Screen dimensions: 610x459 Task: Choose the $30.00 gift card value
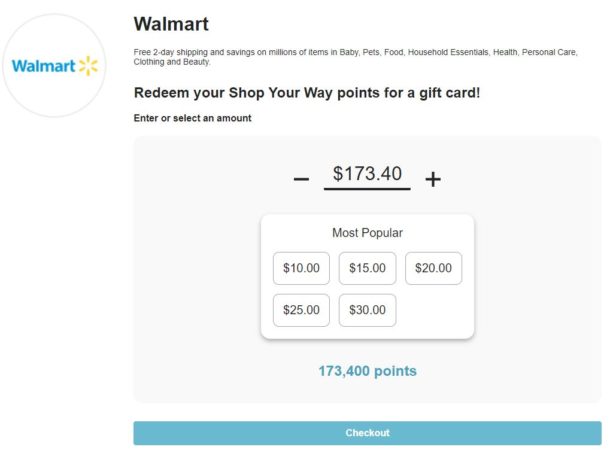tap(367, 310)
